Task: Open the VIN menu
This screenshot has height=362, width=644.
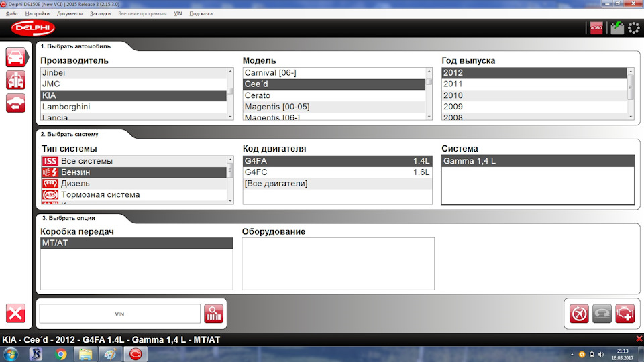Action: click(x=178, y=13)
